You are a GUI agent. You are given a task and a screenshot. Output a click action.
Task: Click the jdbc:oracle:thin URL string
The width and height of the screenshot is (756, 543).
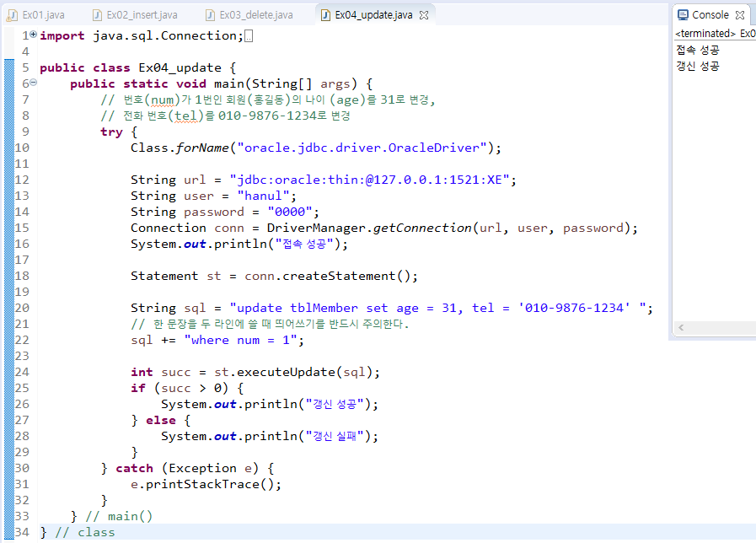[369, 180]
